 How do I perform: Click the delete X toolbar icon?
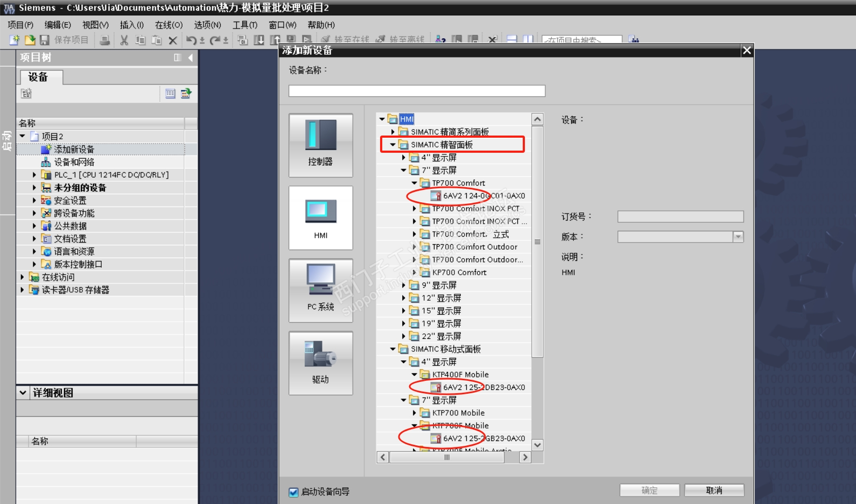(x=173, y=40)
